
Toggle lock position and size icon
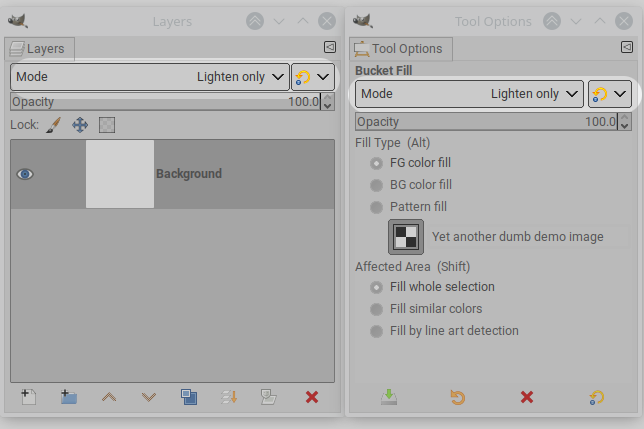(x=80, y=125)
